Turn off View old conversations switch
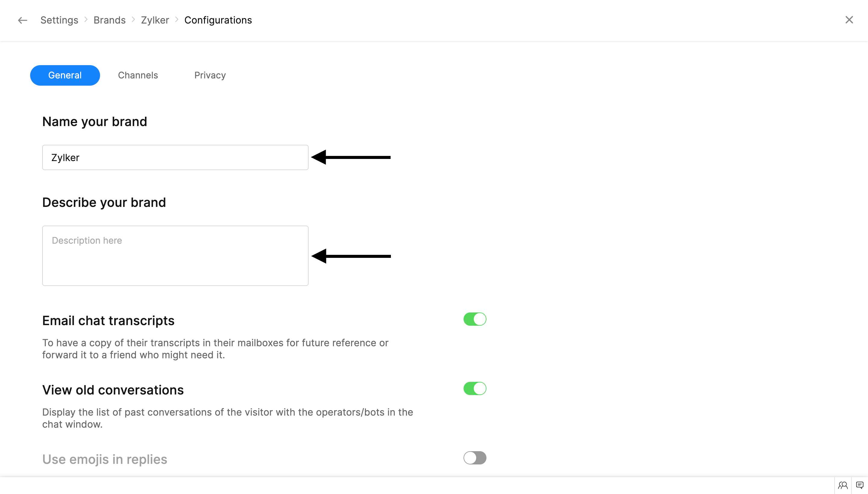 coord(475,389)
